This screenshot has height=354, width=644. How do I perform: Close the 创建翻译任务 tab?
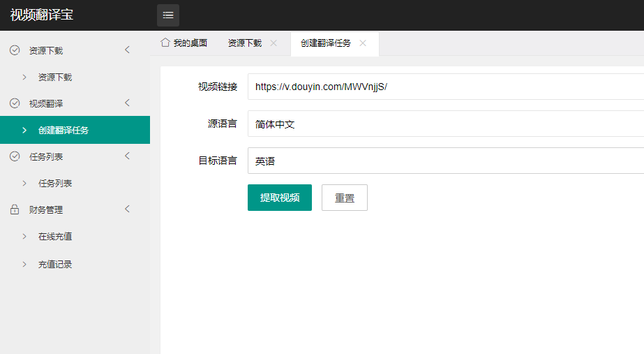tap(363, 43)
